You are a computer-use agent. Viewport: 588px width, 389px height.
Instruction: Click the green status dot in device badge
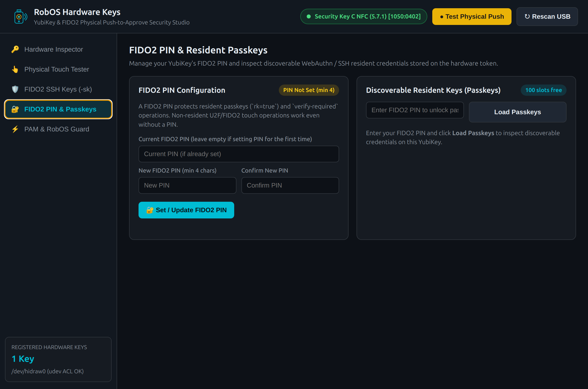(x=309, y=16)
